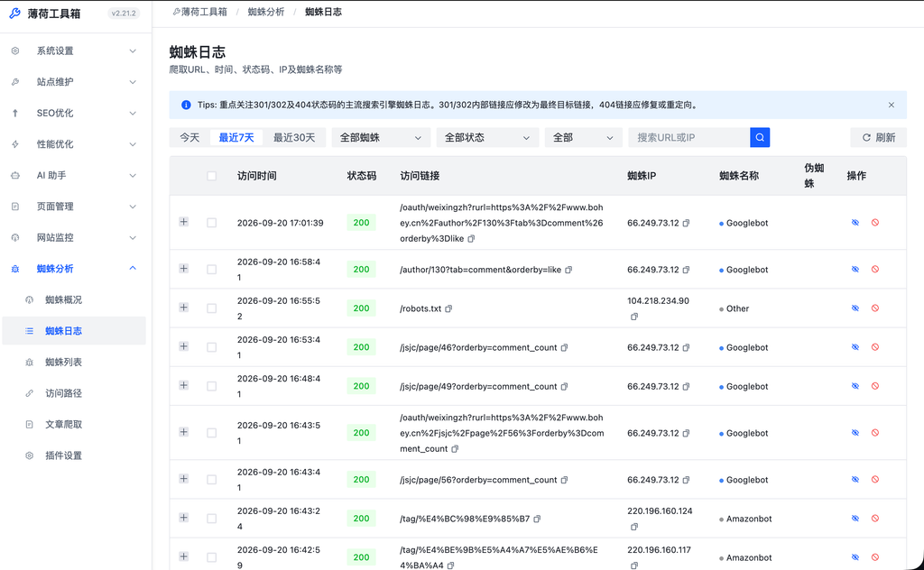Click the blue search magnifier button
The height and width of the screenshot is (570, 924).
pos(760,137)
